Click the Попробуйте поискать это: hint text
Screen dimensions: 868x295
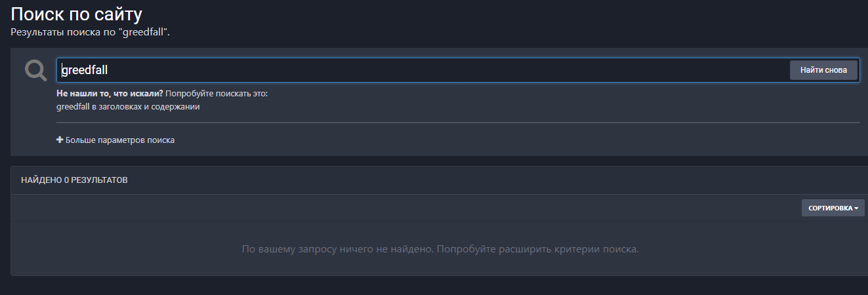tap(217, 94)
